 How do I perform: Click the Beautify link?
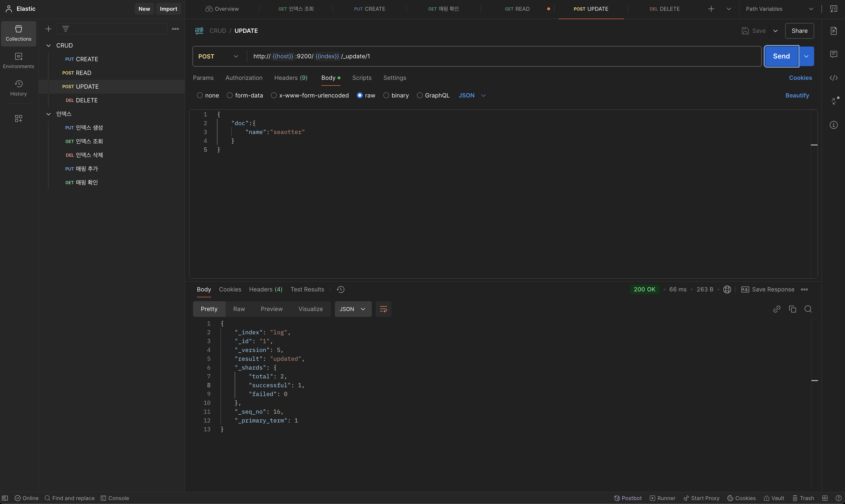[797, 96]
